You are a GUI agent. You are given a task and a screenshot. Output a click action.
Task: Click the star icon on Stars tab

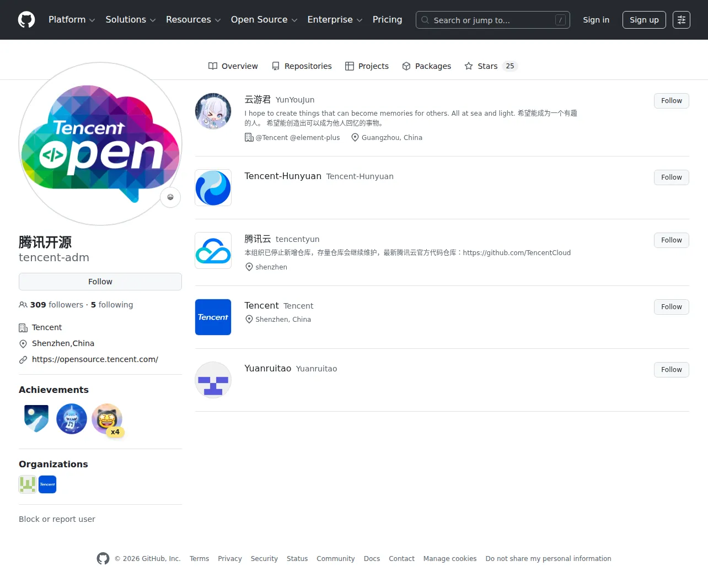469,66
